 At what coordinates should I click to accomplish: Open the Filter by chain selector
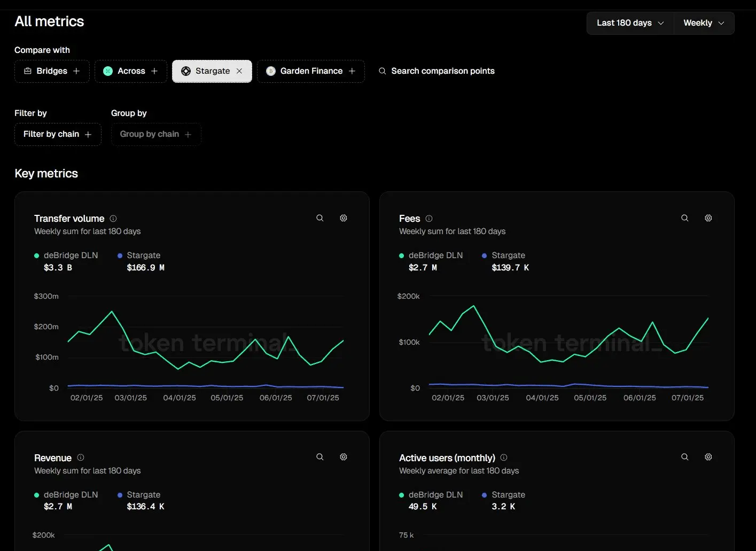point(58,134)
